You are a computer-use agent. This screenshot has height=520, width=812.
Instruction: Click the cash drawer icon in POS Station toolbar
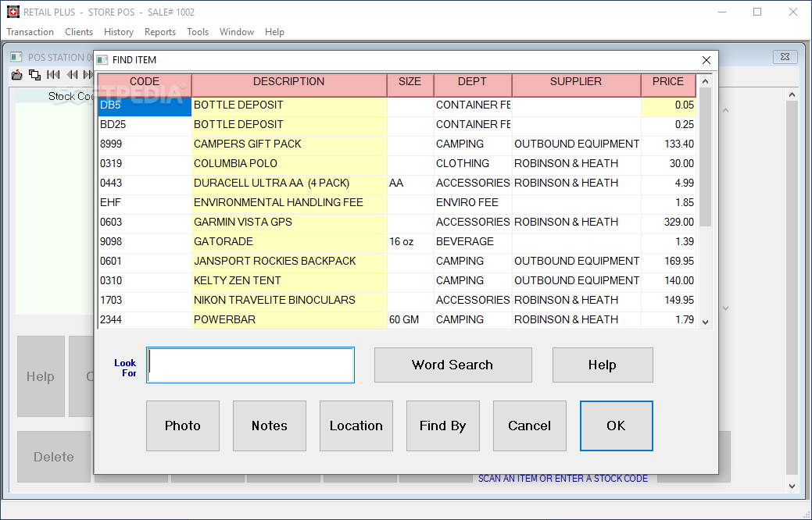coord(16,75)
